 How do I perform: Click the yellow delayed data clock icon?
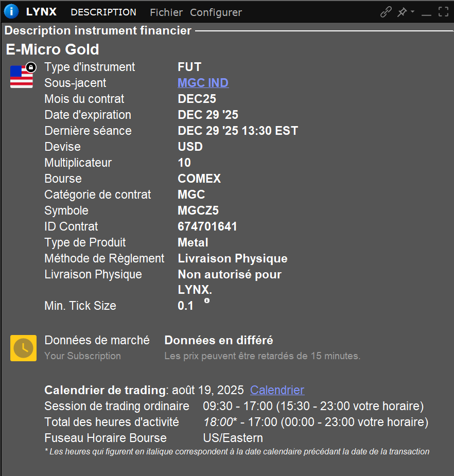tap(23, 348)
